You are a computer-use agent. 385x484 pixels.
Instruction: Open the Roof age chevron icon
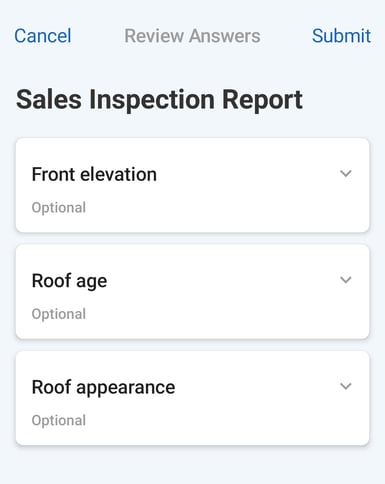346,280
